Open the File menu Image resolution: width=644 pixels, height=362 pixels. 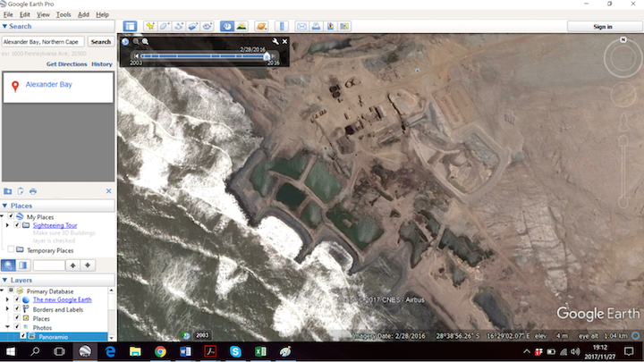pos(8,15)
